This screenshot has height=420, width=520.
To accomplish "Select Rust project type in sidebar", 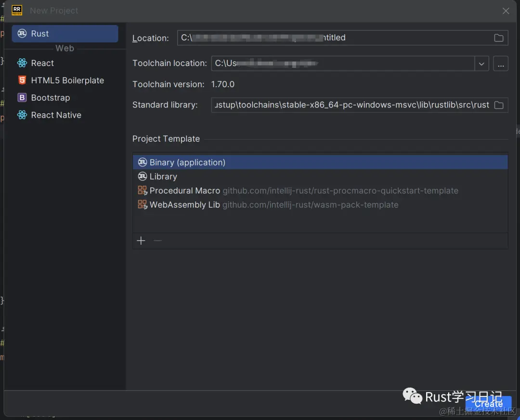I will pyautogui.click(x=65, y=34).
